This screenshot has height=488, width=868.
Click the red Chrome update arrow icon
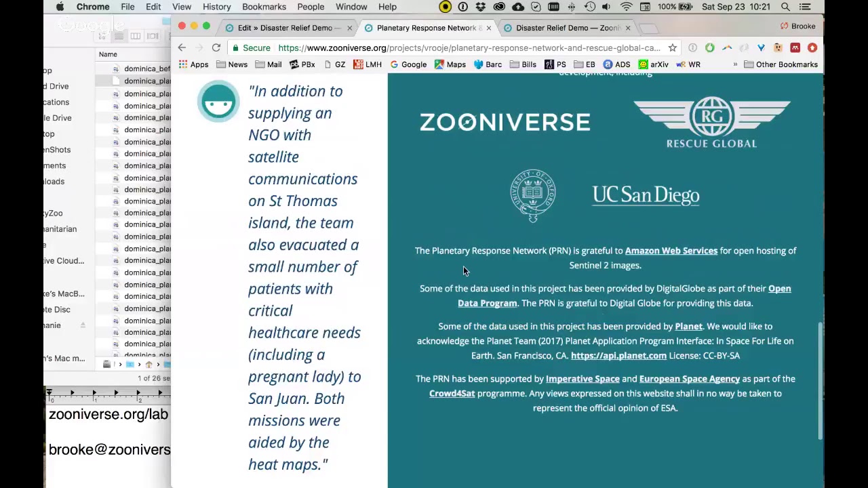(x=812, y=47)
